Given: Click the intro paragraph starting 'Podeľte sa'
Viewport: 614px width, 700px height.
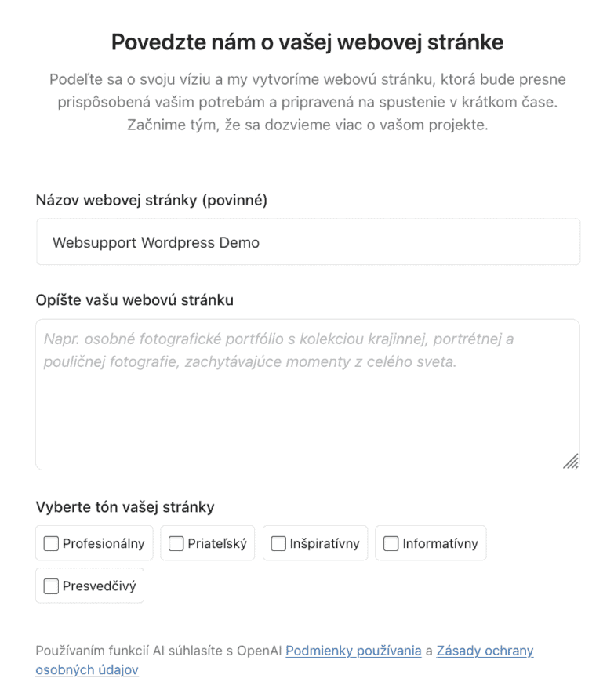Looking at the screenshot, I should click(307, 102).
